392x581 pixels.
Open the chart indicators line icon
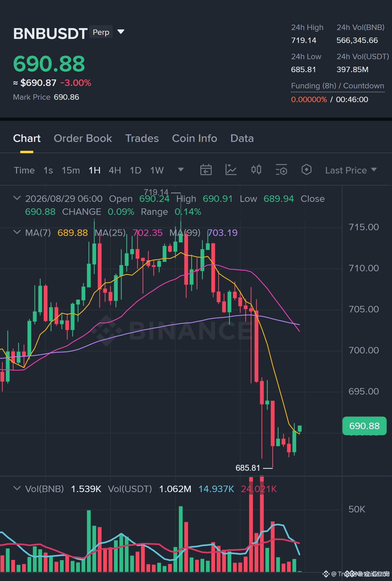(231, 170)
